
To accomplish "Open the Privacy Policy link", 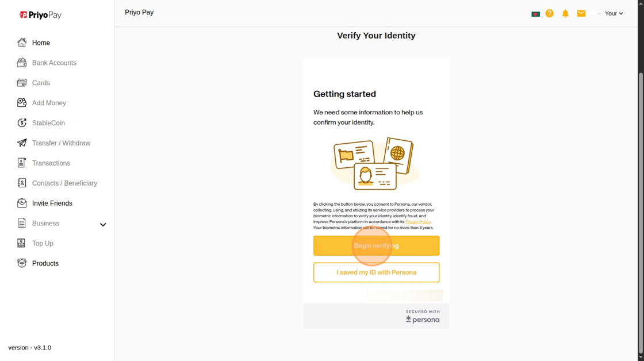I will (417, 222).
